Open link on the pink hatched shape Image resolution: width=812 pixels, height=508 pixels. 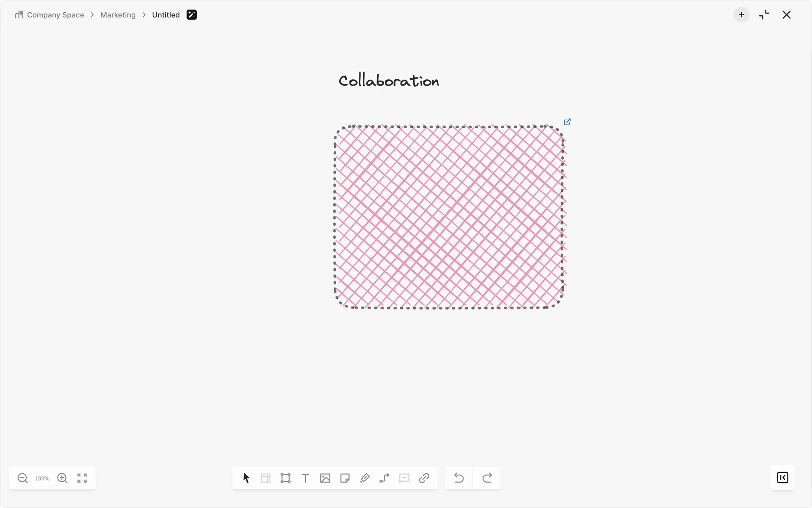coord(567,122)
